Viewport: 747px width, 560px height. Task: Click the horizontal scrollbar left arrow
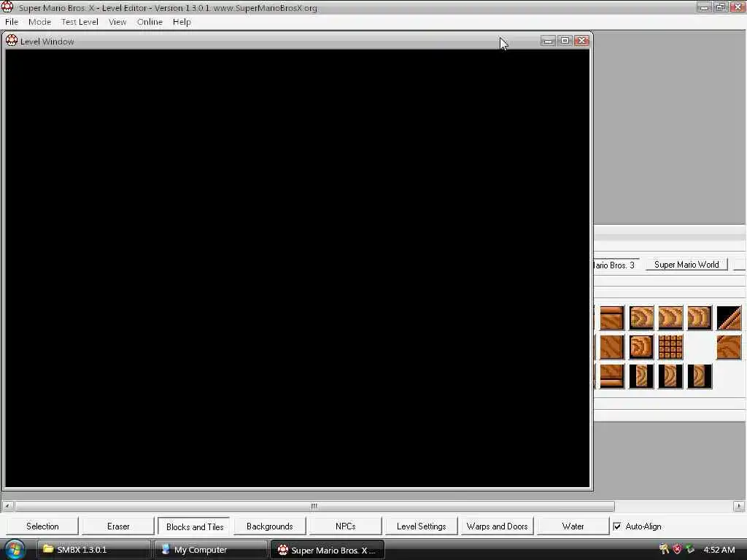(x=7, y=506)
